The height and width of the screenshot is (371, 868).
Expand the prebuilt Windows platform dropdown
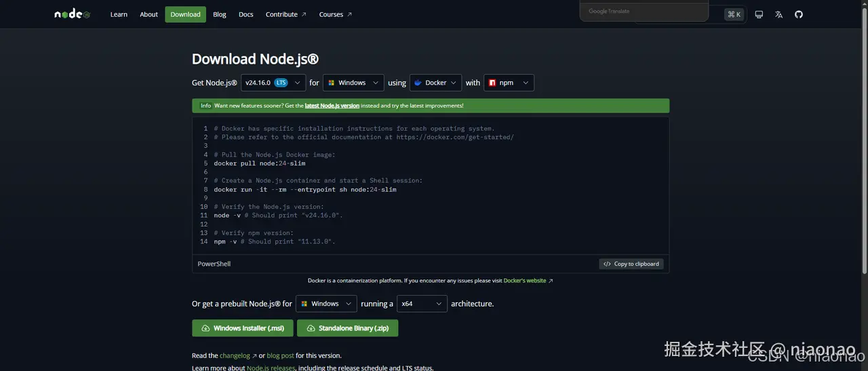[326, 304]
